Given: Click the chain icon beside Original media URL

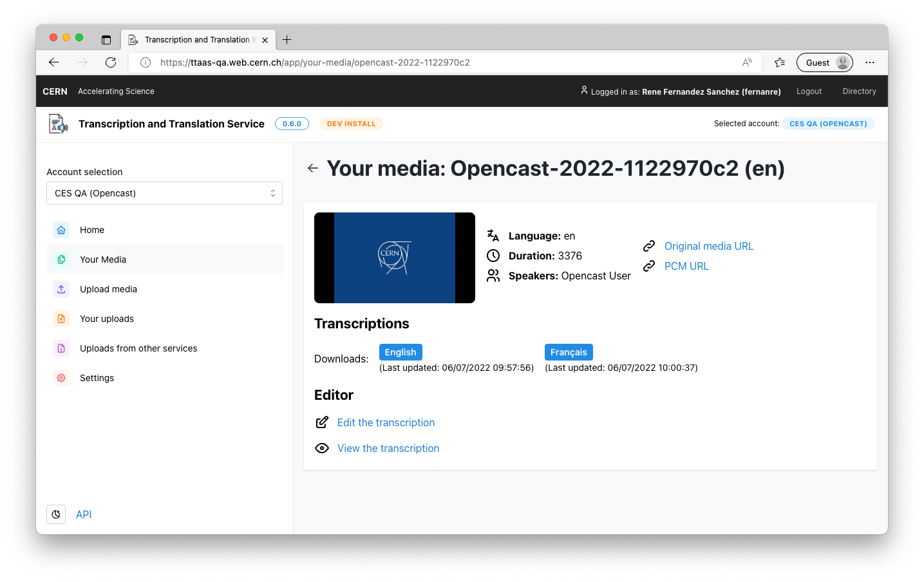Looking at the screenshot, I should (x=649, y=246).
